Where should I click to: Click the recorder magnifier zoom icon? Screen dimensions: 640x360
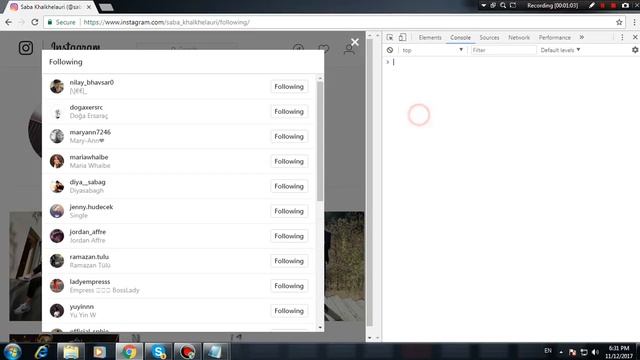pyautogui.click(x=503, y=5)
